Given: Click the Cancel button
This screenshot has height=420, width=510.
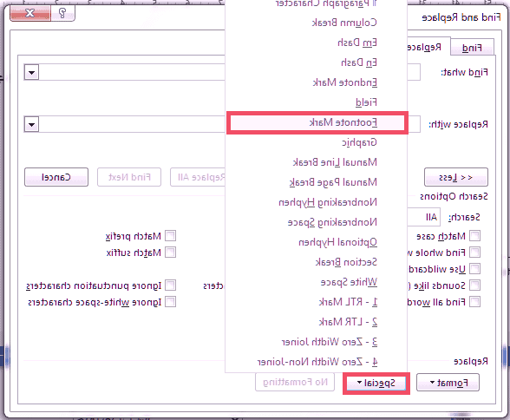Looking at the screenshot, I should (56, 177).
